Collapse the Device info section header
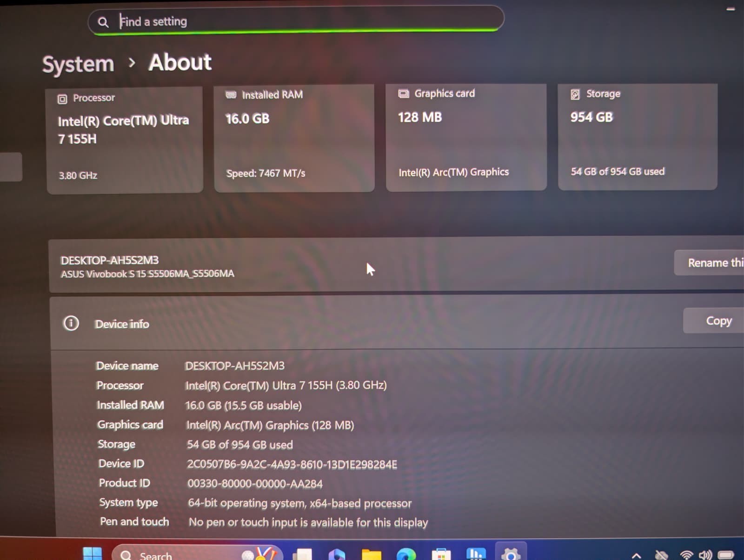 [x=398, y=322]
